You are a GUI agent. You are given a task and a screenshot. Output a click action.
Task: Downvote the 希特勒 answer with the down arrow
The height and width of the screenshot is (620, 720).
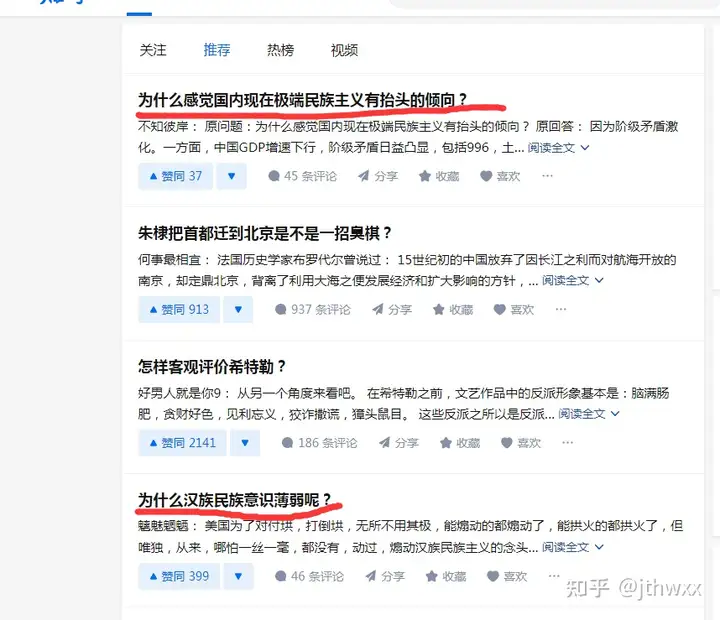tap(245, 443)
